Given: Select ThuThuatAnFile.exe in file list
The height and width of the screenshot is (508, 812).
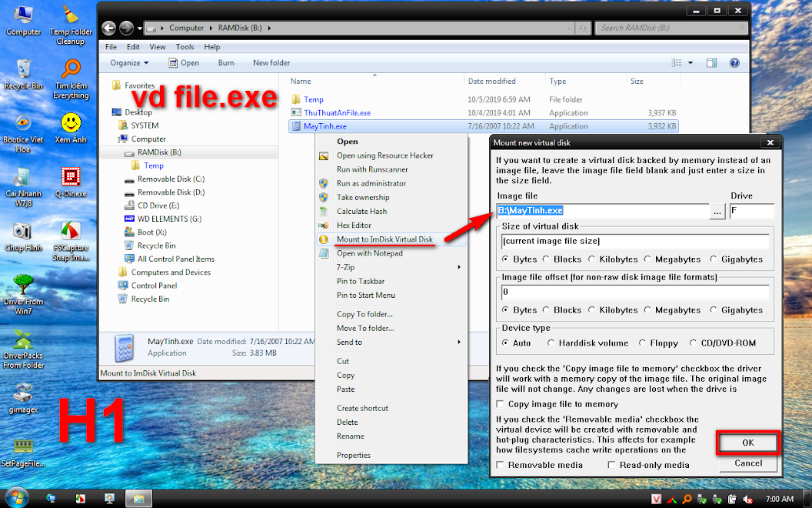Looking at the screenshot, I should click(337, 112).
